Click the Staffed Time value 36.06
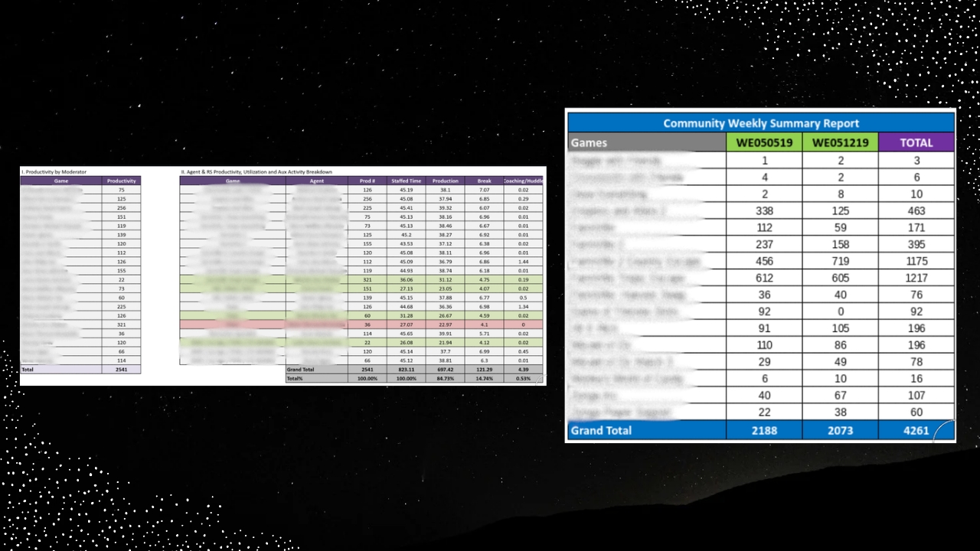Viewport: 980px width, 551px height. point(407,280)
